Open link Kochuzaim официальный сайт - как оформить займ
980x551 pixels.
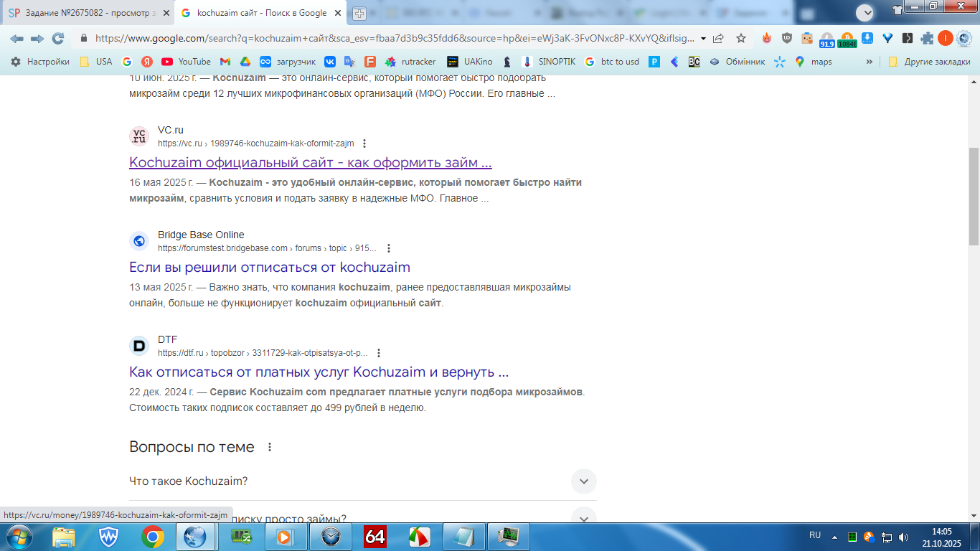[x=311, y=162]
